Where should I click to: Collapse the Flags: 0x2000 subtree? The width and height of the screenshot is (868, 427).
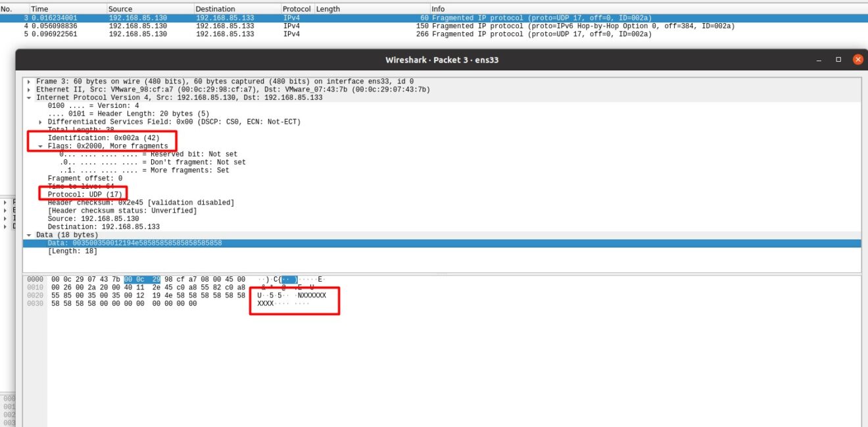[39, 145]
